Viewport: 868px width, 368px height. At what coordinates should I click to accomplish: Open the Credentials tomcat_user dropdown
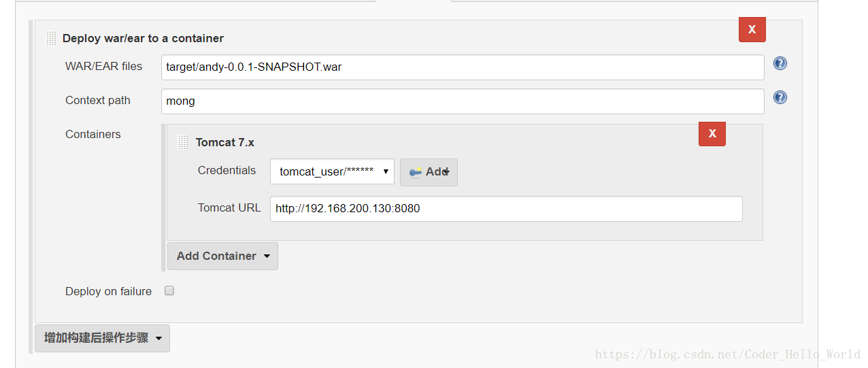[x=332, y=171]
